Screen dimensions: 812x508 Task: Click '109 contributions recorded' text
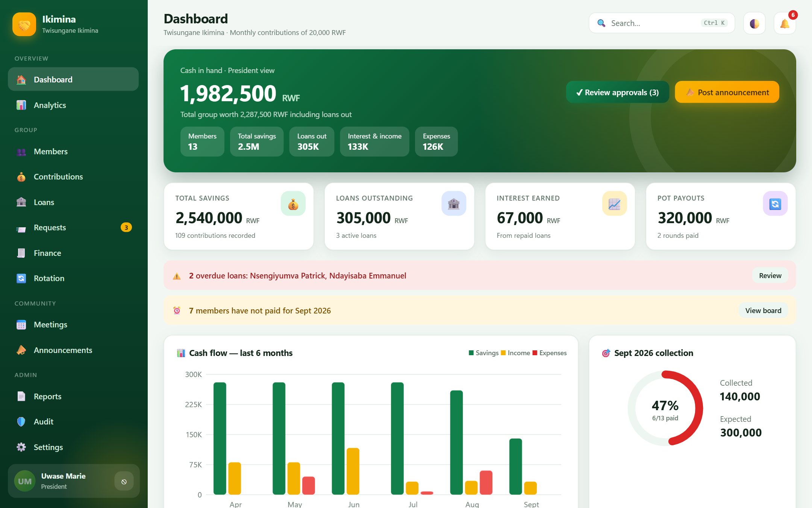[215, 236]
